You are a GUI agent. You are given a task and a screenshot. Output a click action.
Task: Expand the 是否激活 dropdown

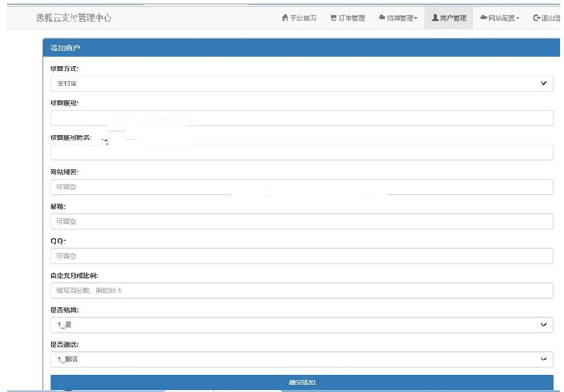point(302,360)
